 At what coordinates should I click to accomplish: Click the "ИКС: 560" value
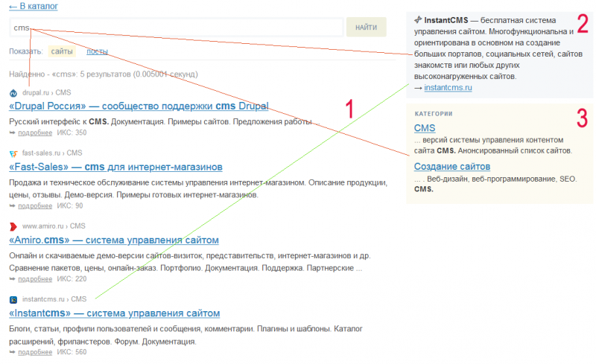click(72, 352)
